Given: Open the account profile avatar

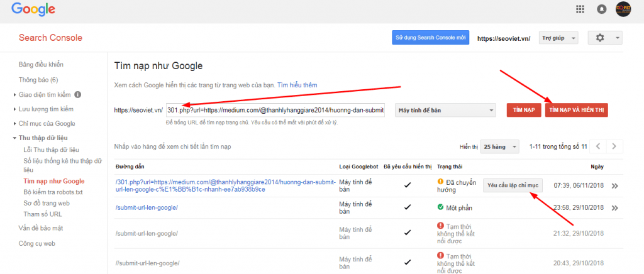Looking at the screenshot, I should (623, 9).
